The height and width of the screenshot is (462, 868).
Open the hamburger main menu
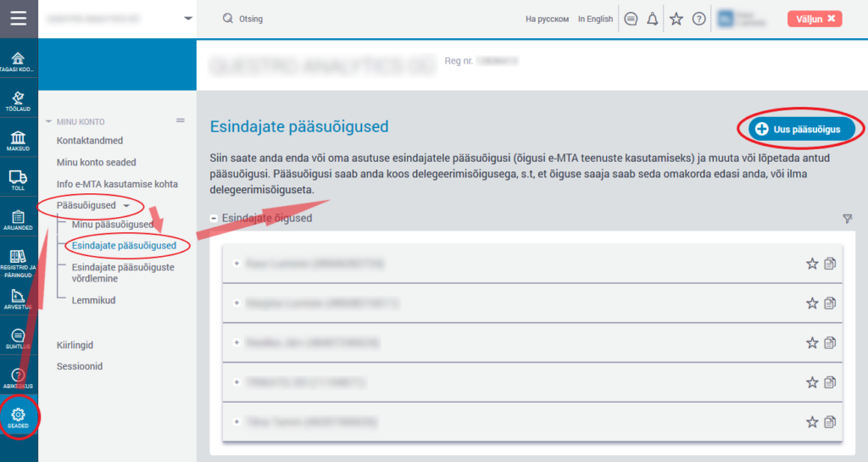click(x=19, y=19)
